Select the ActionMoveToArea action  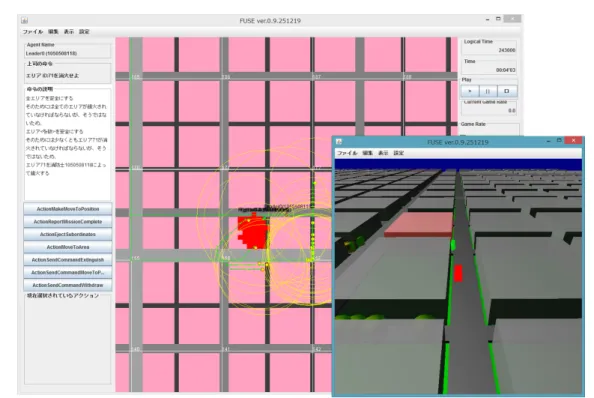68,247
